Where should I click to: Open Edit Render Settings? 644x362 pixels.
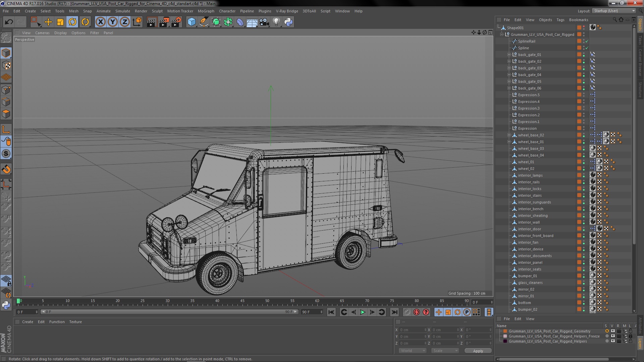click(176, 22)
